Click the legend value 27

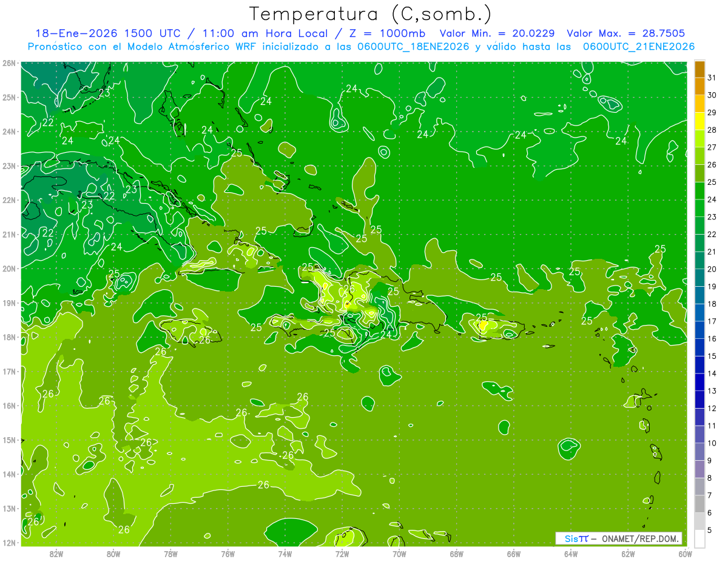tap(712, 147)
